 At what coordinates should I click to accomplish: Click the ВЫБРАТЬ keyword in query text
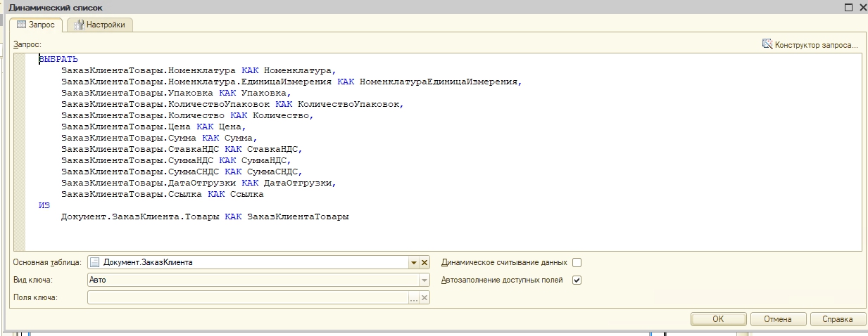click(x=59, y=60)
